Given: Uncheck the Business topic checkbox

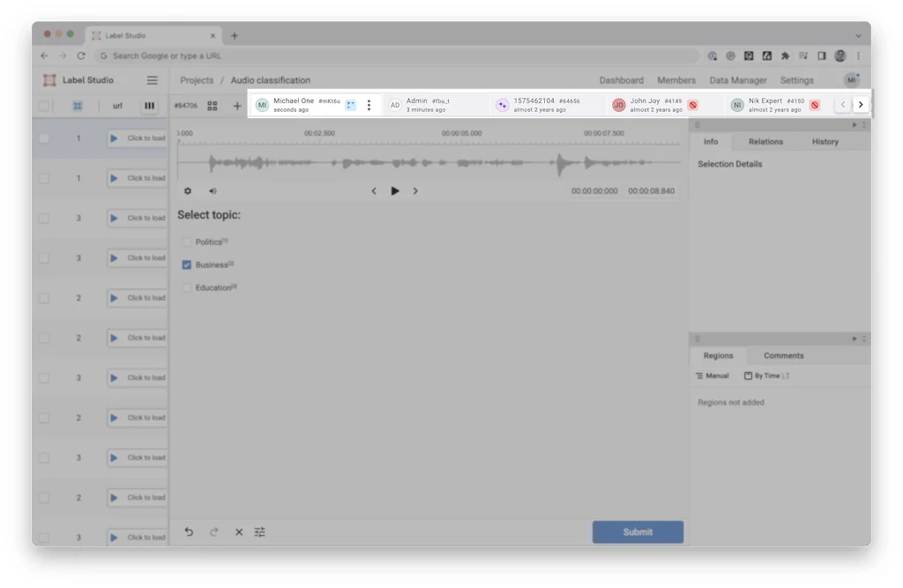Looking at the screenshot, I should [186, 264].
